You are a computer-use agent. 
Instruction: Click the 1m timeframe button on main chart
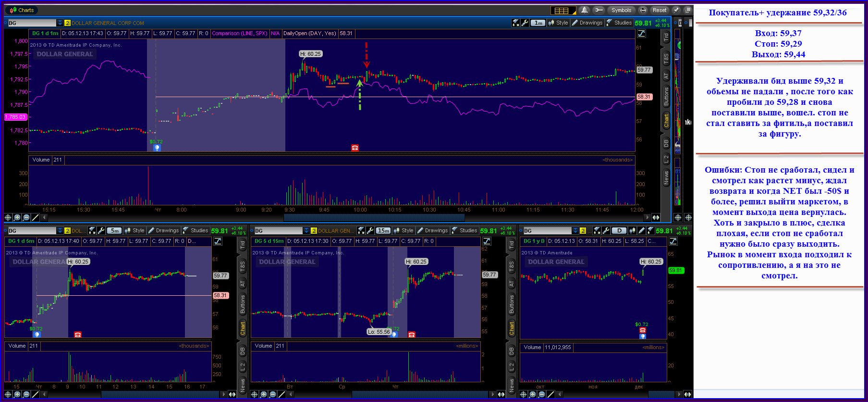(x=538, y=23)
